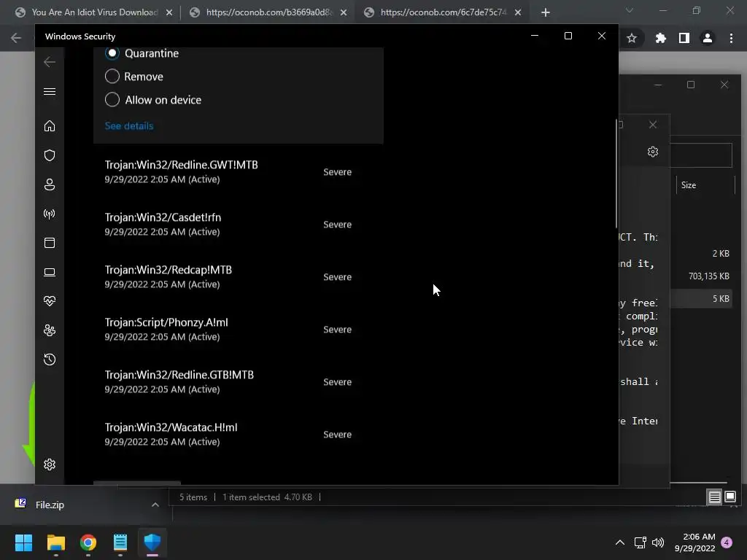Open Protection history clock icon

[x=50, y=359]
